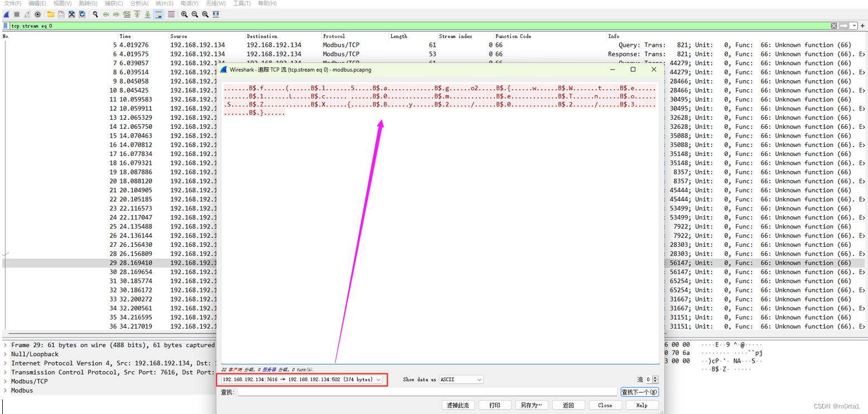The height and width of the screenshot is (414, 868).
Task: Open the Show data as ASCII dropdown
Action: pos(461,379)
